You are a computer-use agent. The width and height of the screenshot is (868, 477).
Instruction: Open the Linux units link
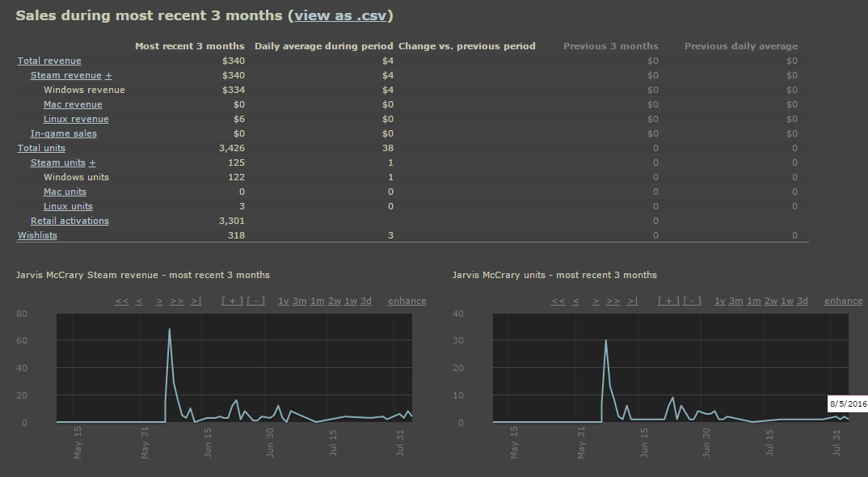68,206
